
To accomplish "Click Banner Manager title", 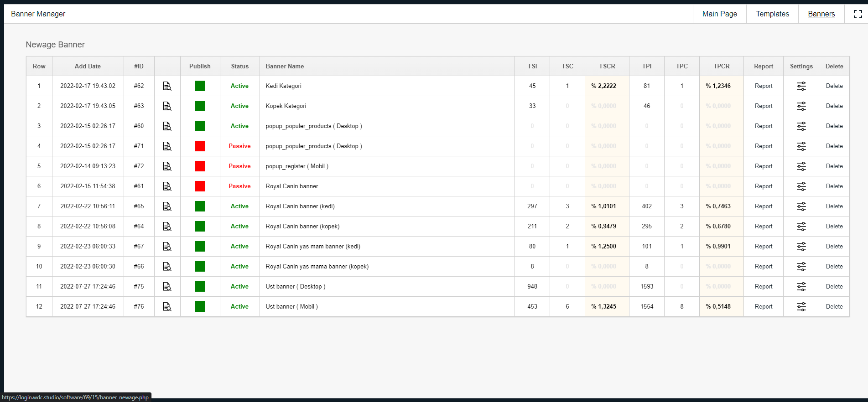I will pyautogui.click(x=38, y=14).
